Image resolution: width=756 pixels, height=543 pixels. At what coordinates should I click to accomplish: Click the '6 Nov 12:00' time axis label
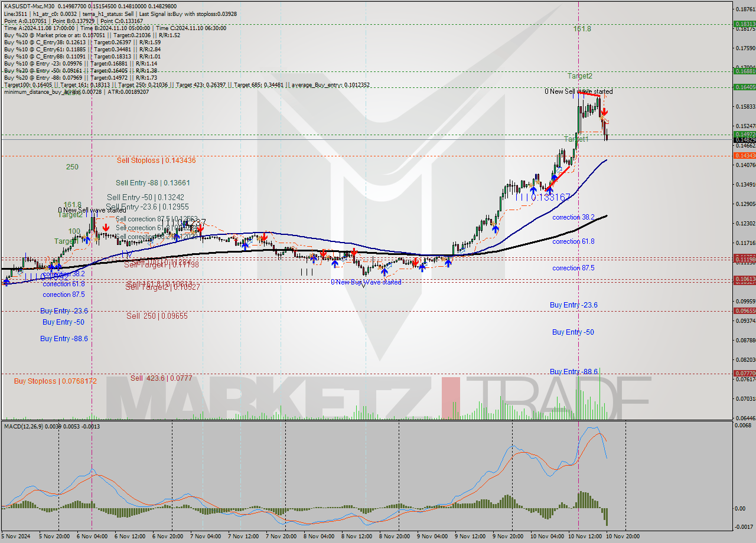click(131, 537)
